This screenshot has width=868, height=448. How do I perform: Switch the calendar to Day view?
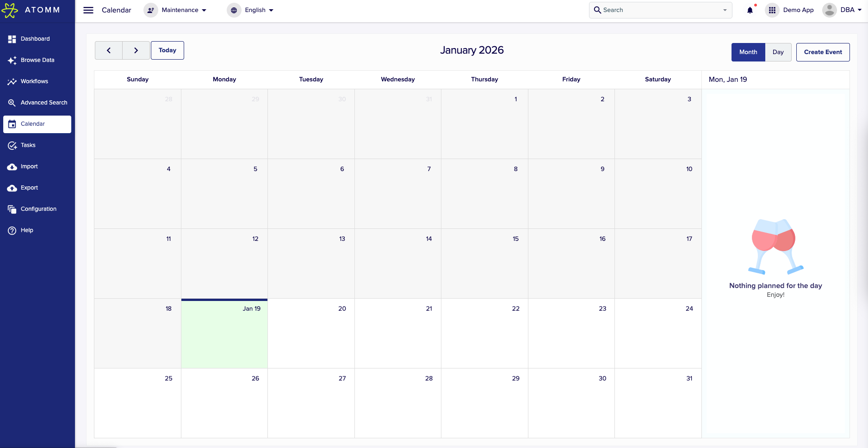(x=778, y=52)
